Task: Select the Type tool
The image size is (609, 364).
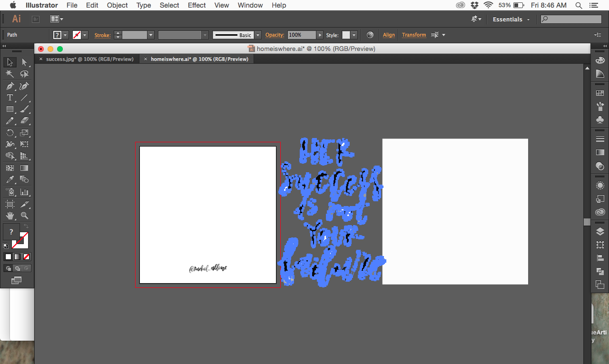Action: point(10,97)
